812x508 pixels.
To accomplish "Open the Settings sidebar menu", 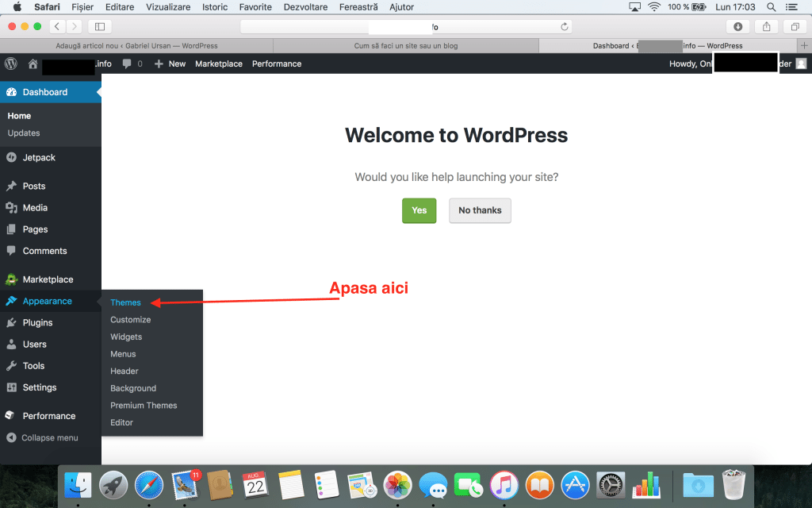I will [x=51, y=387].
